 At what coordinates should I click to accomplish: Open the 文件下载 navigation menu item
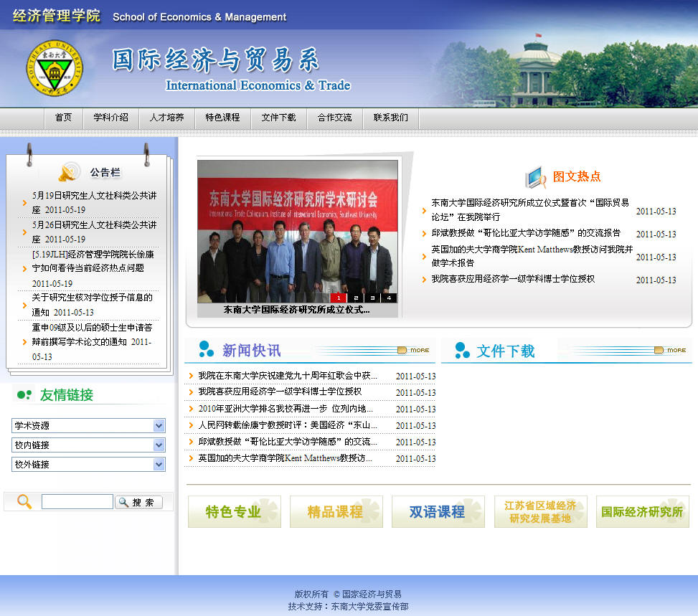[x=278, y=118]
